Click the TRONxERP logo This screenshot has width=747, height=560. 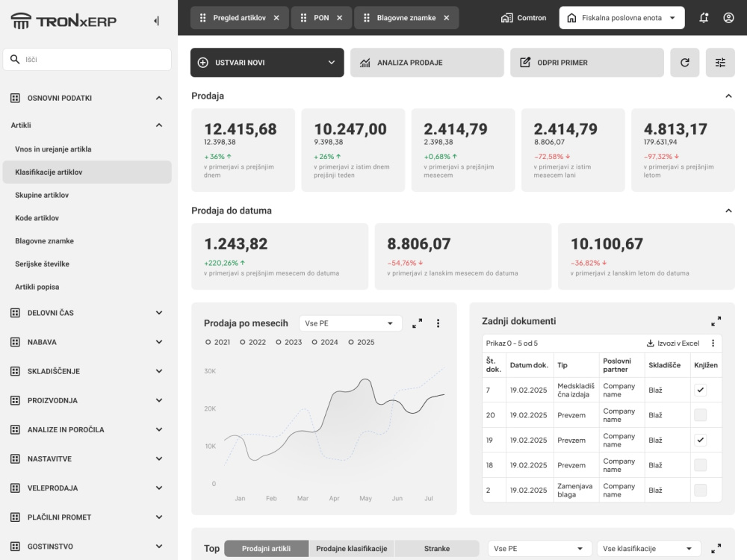[63, 21]
